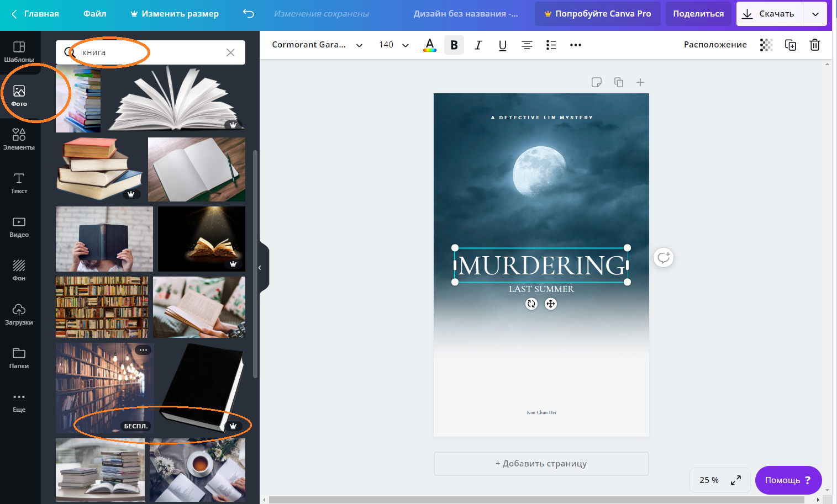
Task: Duplicate page using the copy page icon
Action: [x=619, y=82]
